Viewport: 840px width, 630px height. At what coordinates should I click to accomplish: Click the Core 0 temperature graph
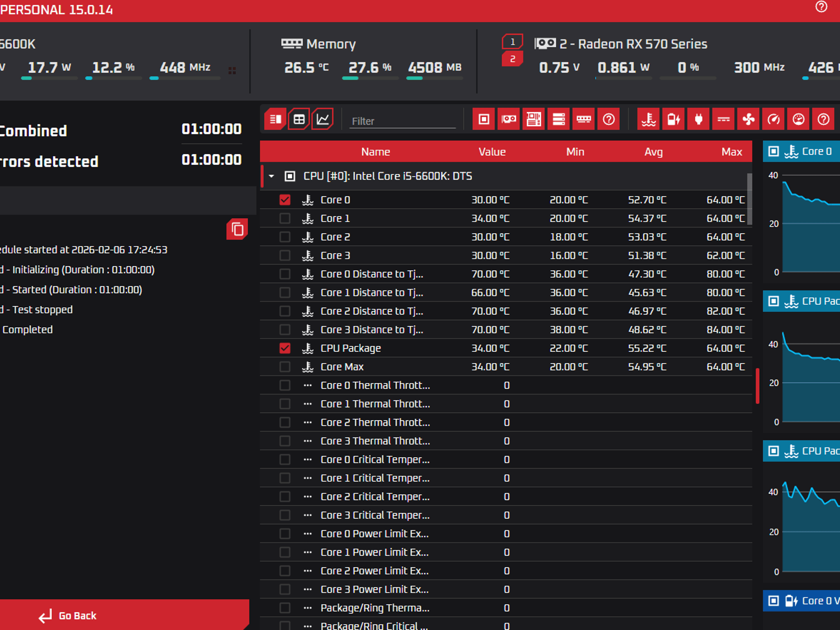[811, 224]
